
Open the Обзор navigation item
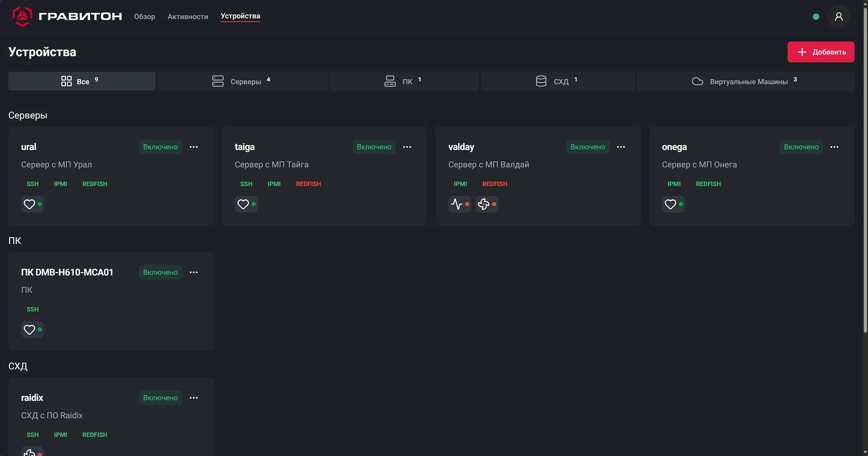click(144, 17)
